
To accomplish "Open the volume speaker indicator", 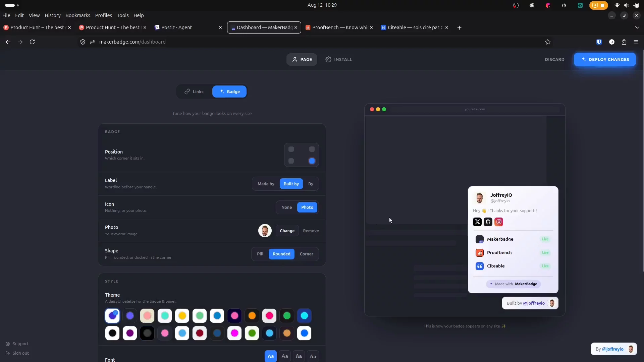I will point(626,5).
